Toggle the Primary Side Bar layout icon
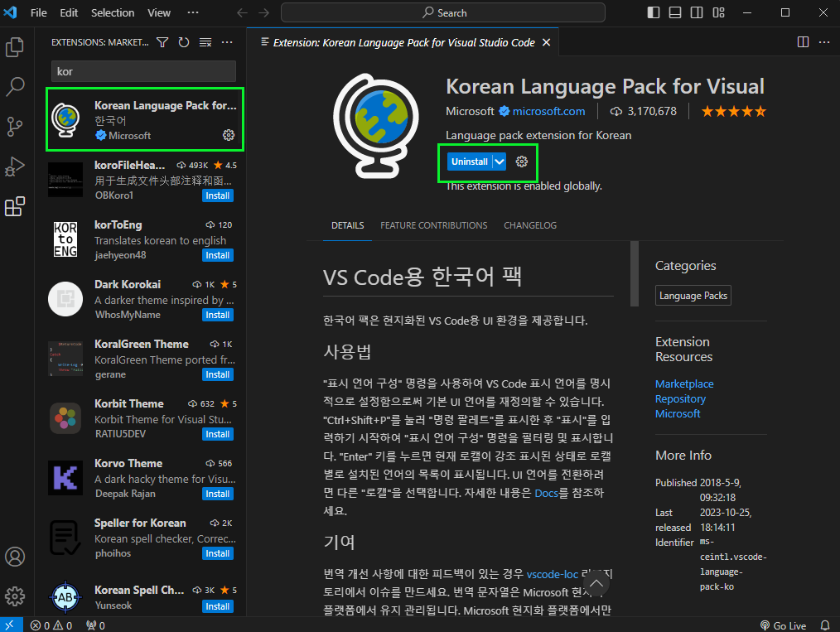The height and width of the screenshot is (632, 840). pyautogui.click(x=654, y=13)
